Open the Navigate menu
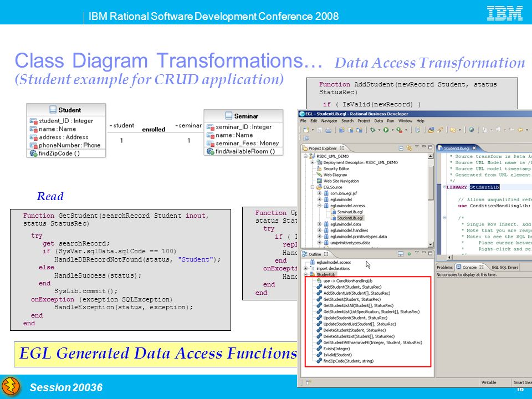532x399 pixels. click(x=329, y=121)
